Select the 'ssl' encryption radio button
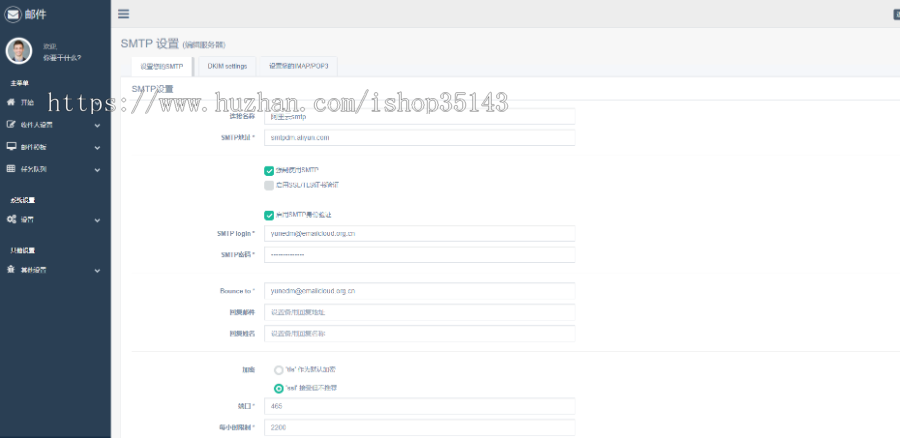Image resolution: width=900 pixels, height=438 pixels. [x=279, y=387]
